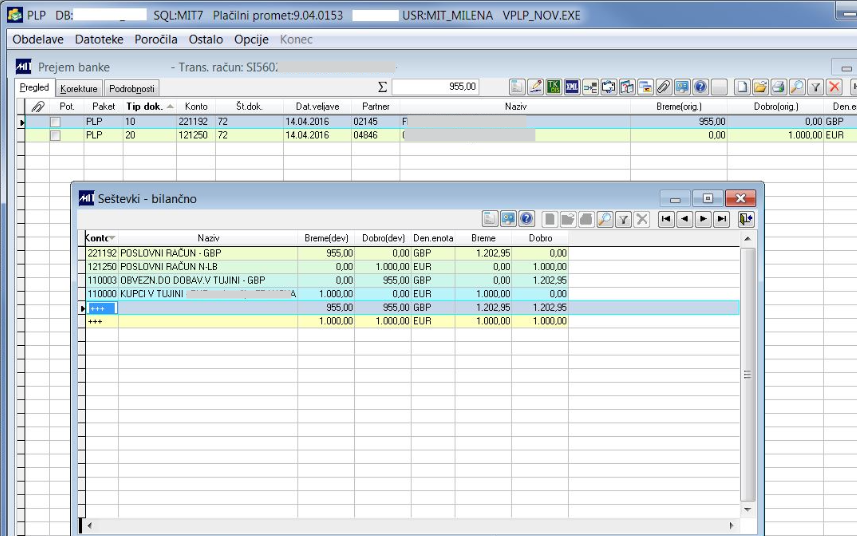The width and height of the screenshot is (857, 536).
Task: Click the +++ EUR totals row
Action: [327, 321]
